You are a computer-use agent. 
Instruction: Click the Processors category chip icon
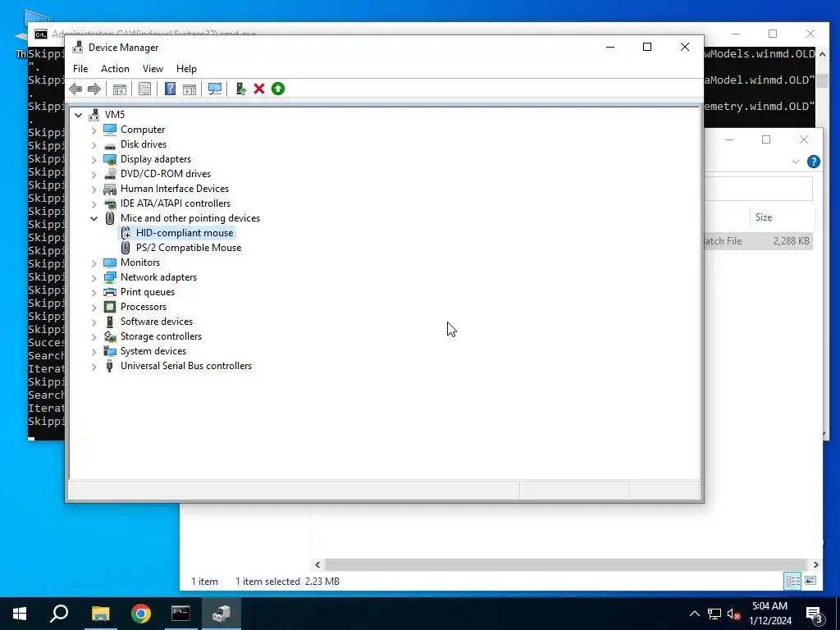[x=110, y=307]
